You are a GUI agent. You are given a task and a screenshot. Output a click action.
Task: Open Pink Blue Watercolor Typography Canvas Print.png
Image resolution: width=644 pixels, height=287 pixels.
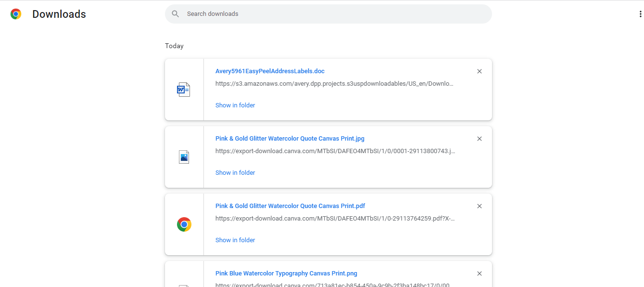click(x=286, y=274)
